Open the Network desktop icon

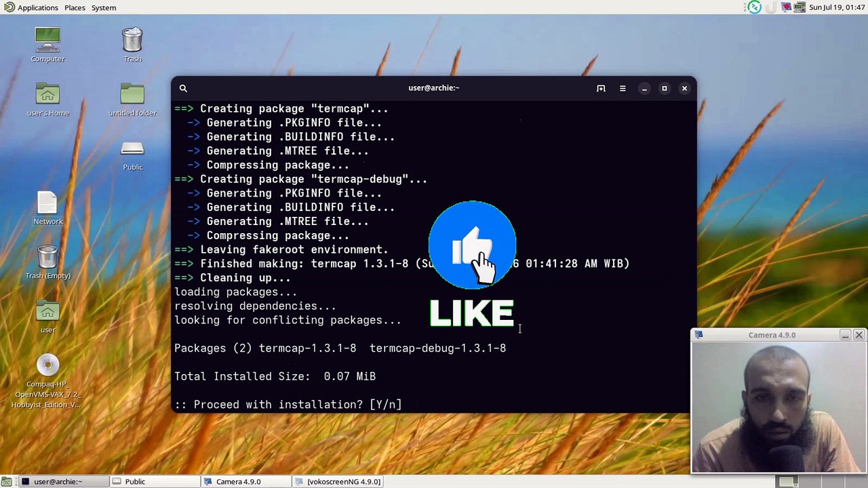(47, 207)
